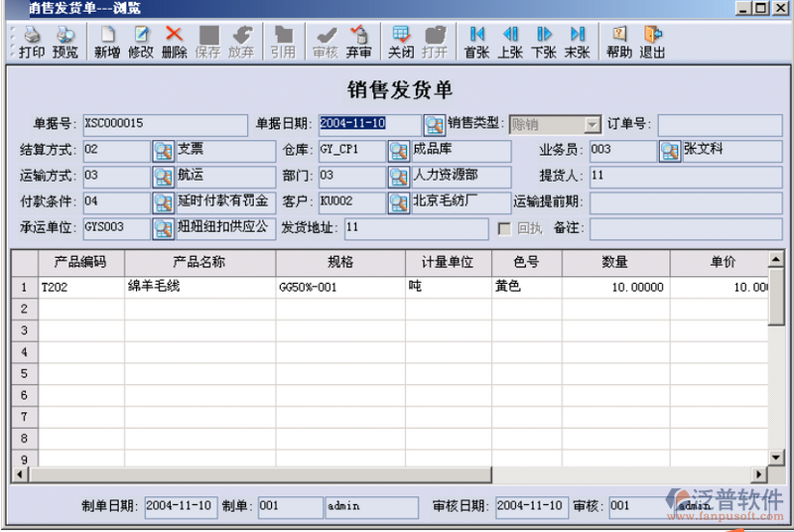Open the 单据日期 date picker button
Screen dimensions: 794x532
[434, 125]
